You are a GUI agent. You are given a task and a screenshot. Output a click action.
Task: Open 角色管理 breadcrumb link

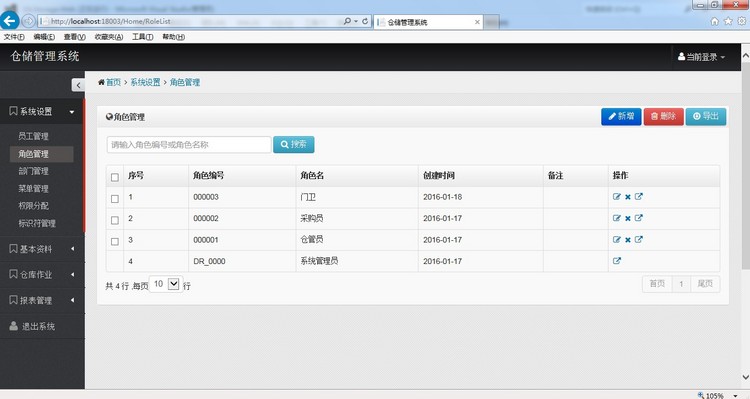pos(185,82)
